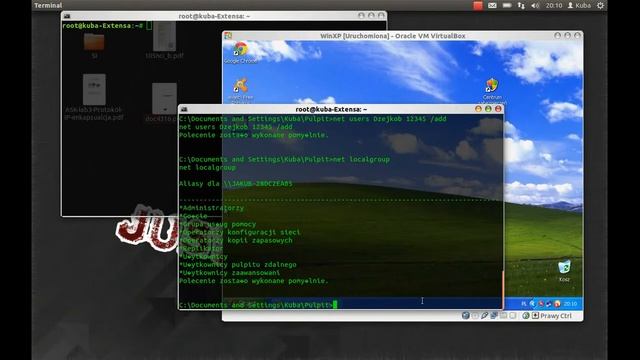Click the red indicator icon in top panel
The image size is (640, 360).
click(x=478, y=5)
